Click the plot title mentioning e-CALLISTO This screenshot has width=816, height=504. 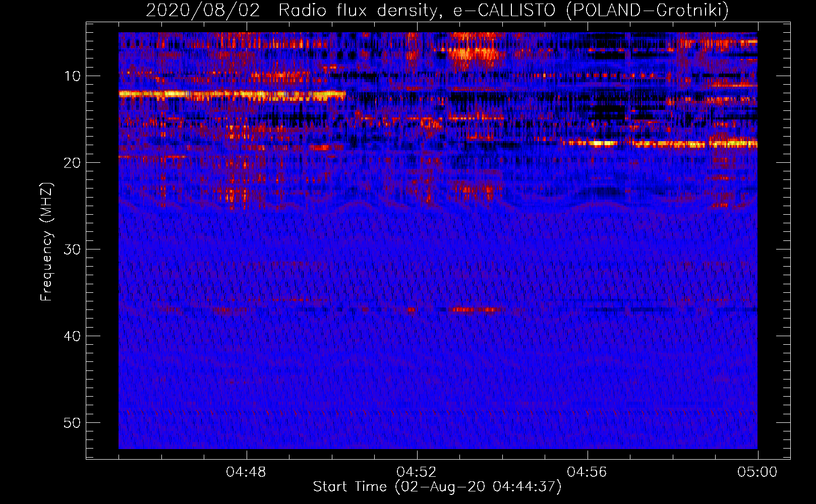coord(437,10)
